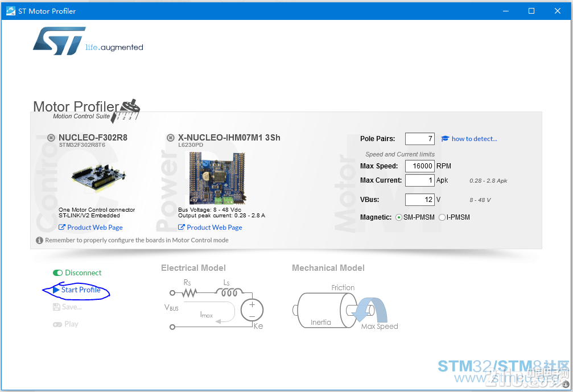The image size is (573, 392).
Task: Click the Pole Pairs: label
Action: click(377, 139)
